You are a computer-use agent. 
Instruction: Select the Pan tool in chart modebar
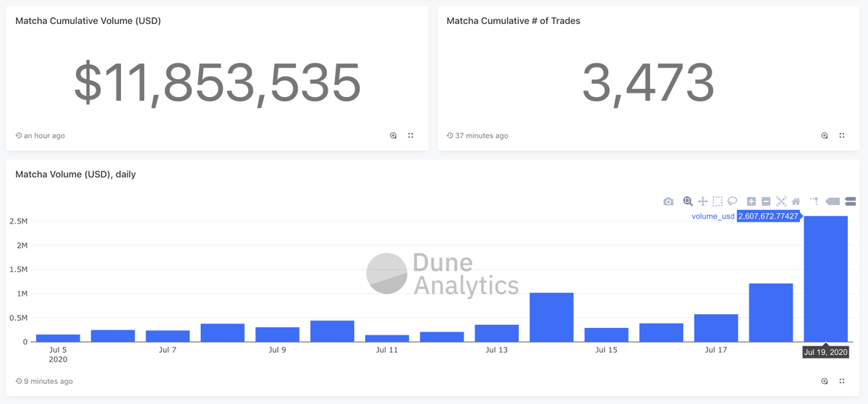[x=702, y=201]
